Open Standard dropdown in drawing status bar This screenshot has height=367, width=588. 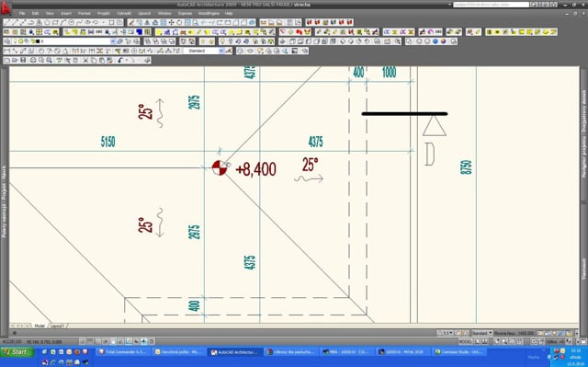481,333
